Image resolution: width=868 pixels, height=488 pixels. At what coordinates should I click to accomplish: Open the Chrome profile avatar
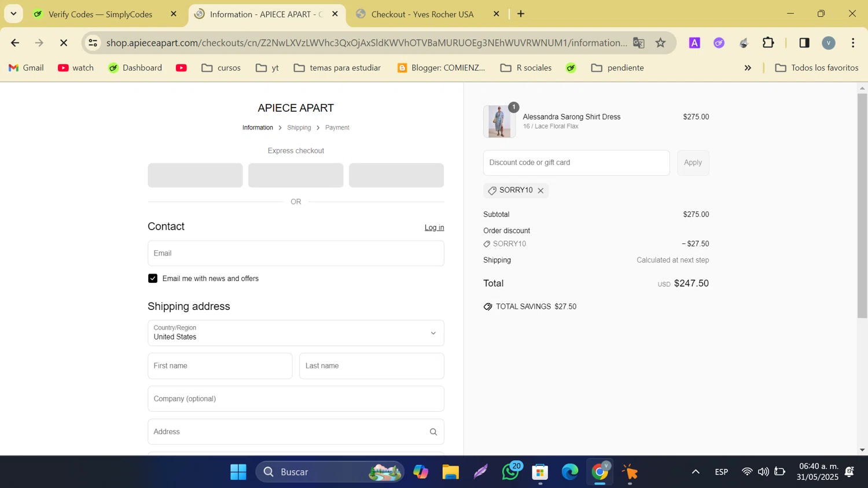(x=829, y=43)
